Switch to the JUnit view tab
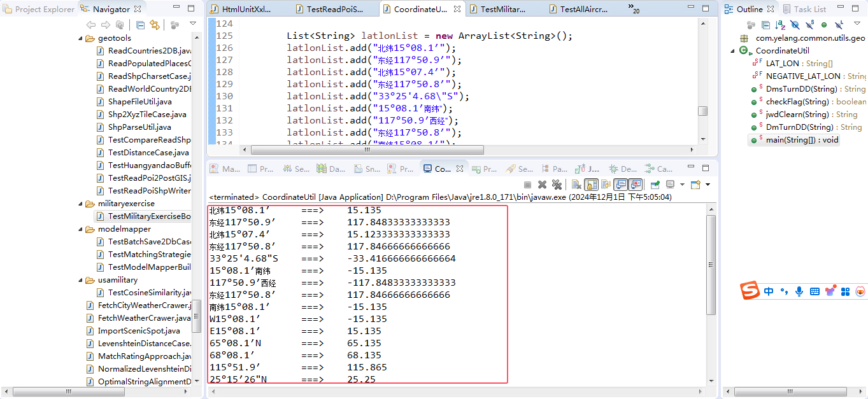The height and width of the screenshot is (399, 868). click(x=587, y=169)
